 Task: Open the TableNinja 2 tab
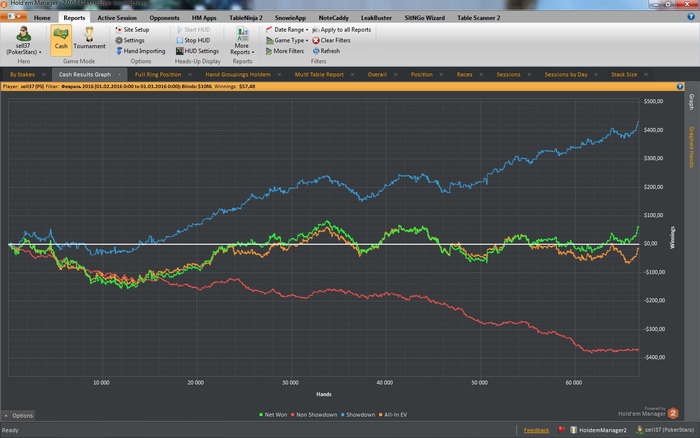click(246, 18)
